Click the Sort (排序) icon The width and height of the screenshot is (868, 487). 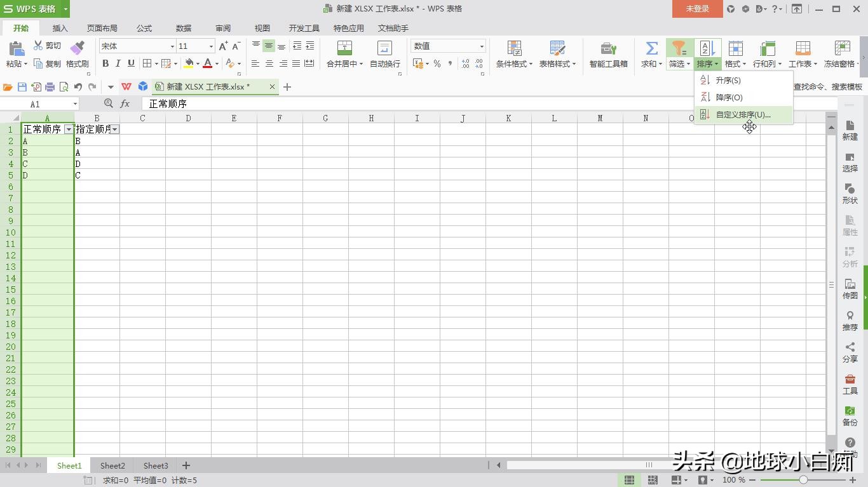pyautogui.click(x=707, y=48)
